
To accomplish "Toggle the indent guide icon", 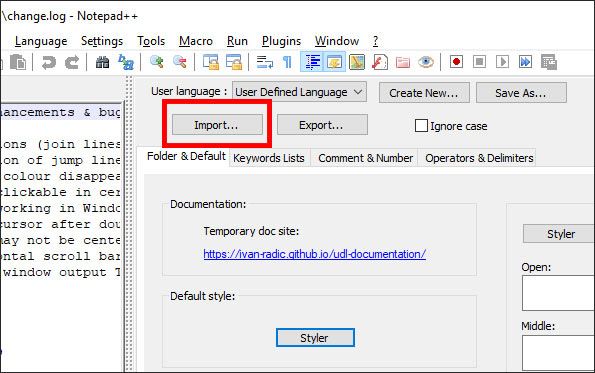I will point(312,62).
